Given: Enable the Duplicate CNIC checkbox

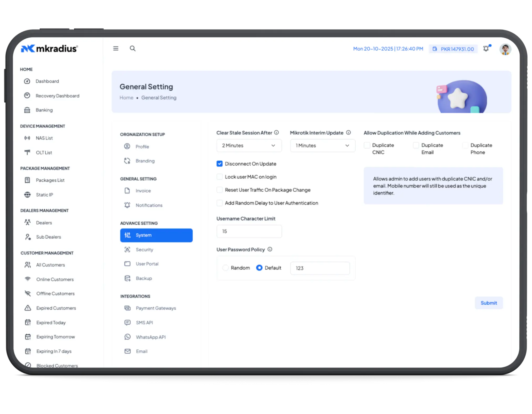Looking at the screenshot, I should (367, 145).
